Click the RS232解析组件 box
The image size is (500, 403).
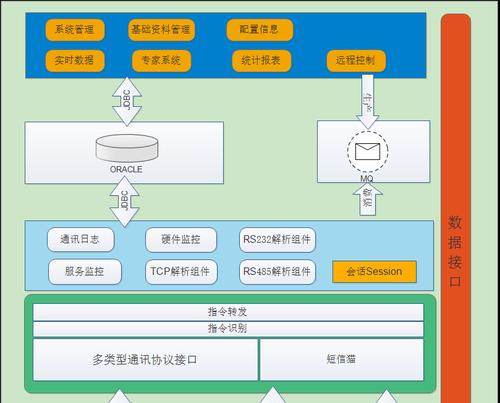[277, 240]
